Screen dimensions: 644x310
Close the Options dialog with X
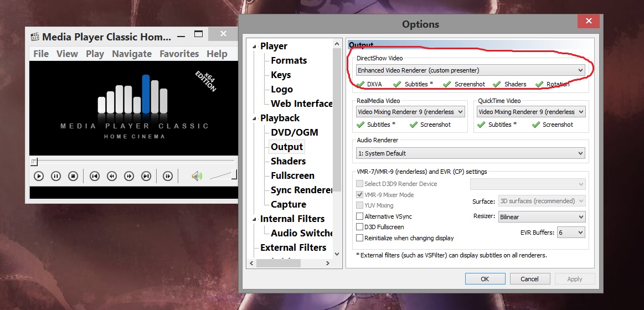pos(589,22)
